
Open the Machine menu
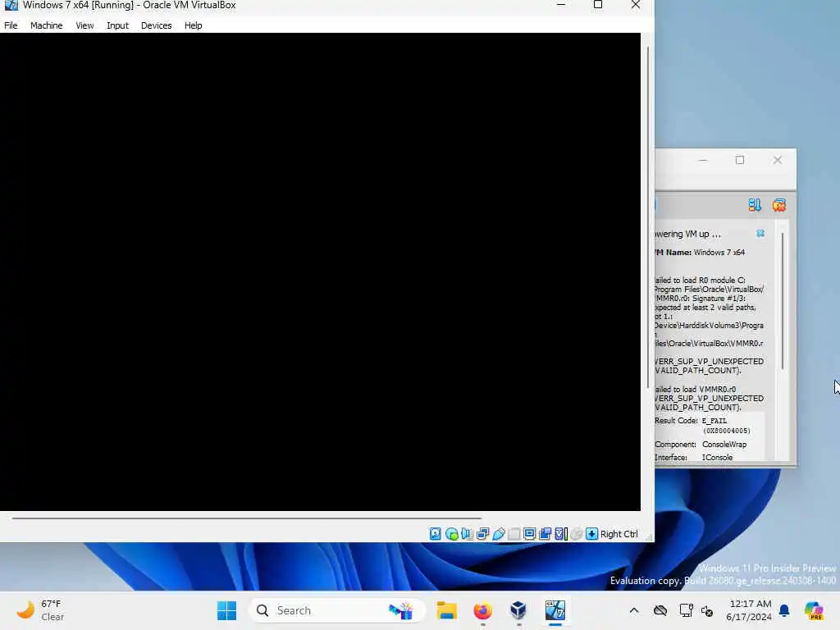tap(47, 25)
